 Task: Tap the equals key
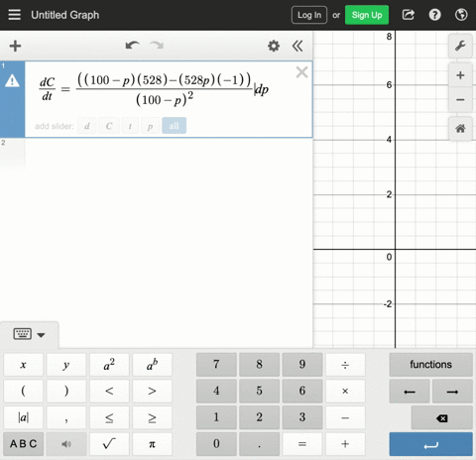(302, 444)
